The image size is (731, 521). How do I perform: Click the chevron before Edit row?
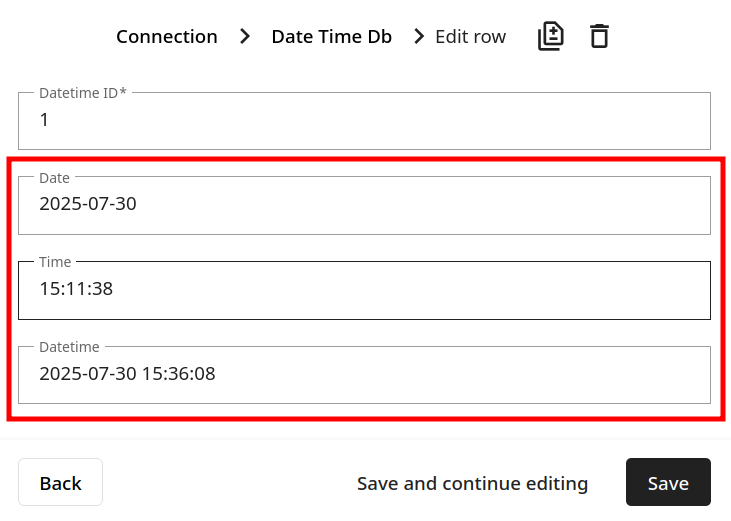(419, 36)
